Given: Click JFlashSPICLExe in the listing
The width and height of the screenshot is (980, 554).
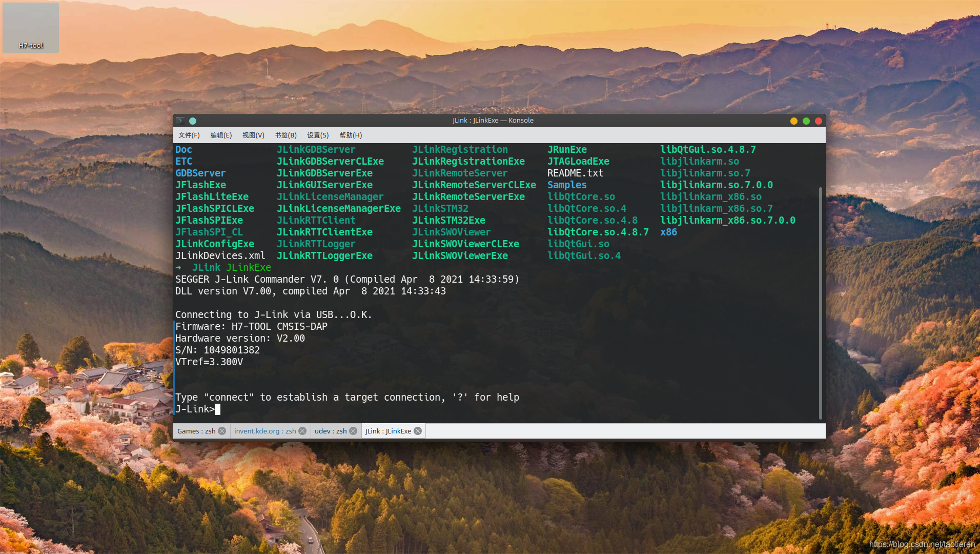Looking at the screenshot, I should tap(215, 209).
